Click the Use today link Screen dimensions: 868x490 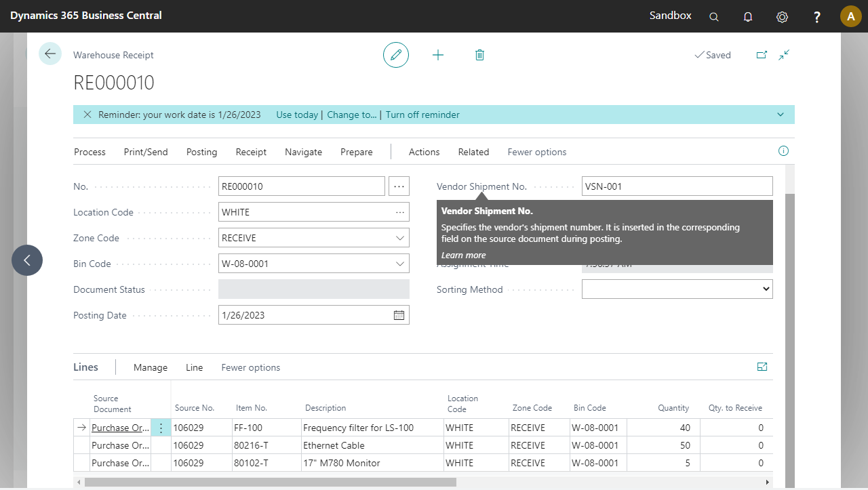point(297,115)
